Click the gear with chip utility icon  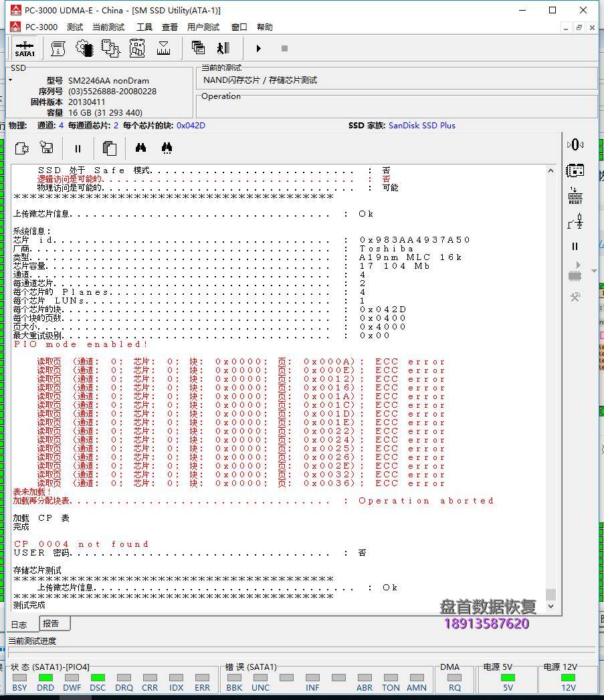point(84,48)
